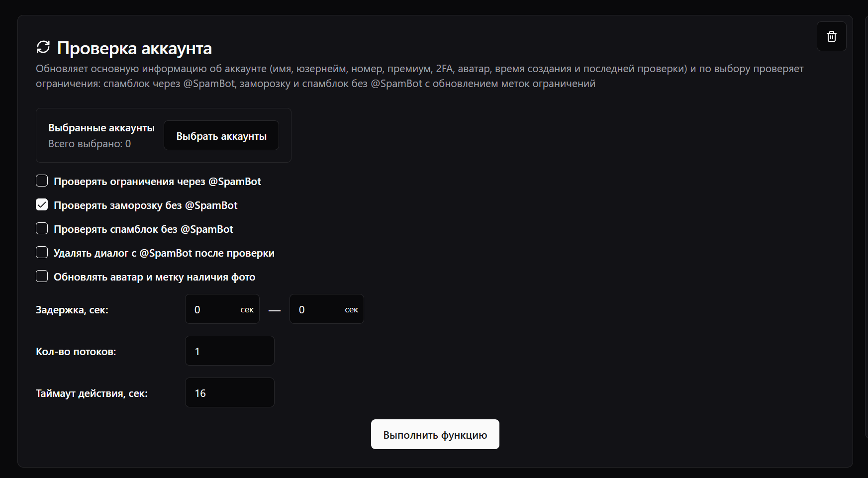868x478 pixels.
Task: Click the Кол-во потоков input field
Action: (x=229, y=351)
